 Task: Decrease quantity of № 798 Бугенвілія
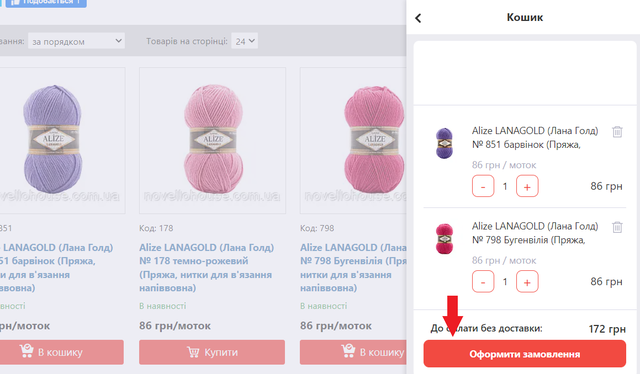tap(483, 282)
